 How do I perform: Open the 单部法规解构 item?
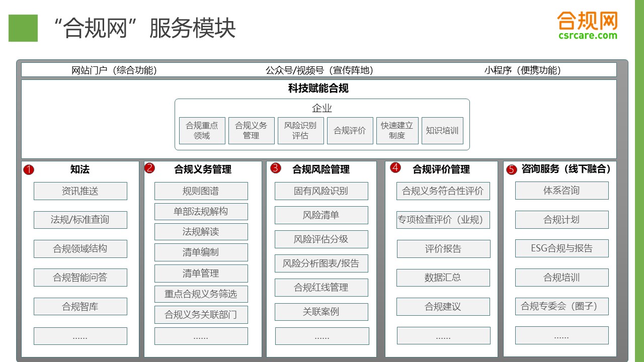pyautogui.click(x=201, y=212)
